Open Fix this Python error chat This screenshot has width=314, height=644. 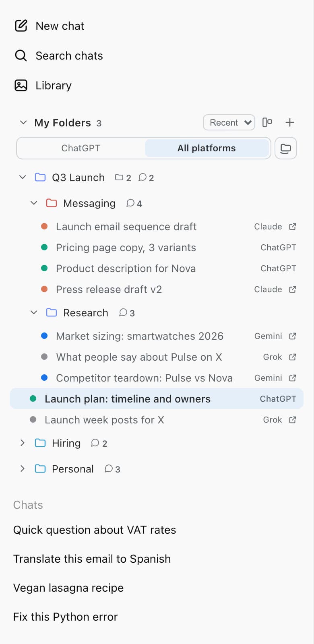[x=65, y=617]
